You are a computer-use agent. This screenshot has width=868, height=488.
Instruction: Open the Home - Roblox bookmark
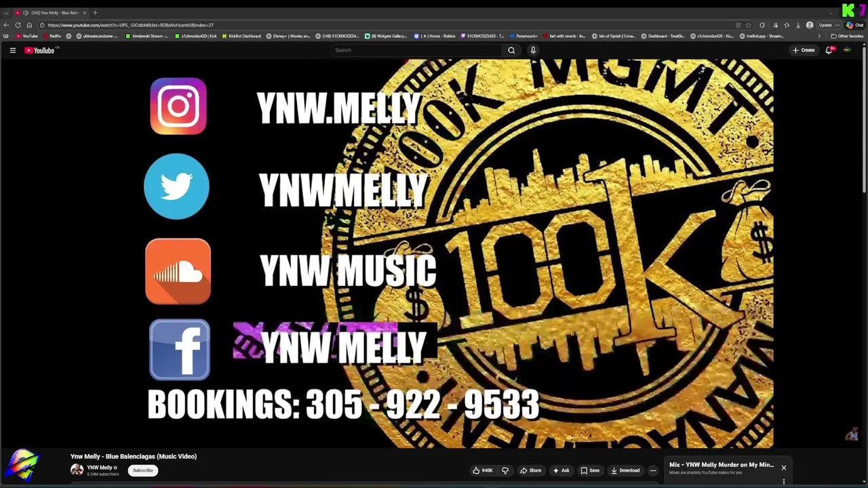click(435, 36)
